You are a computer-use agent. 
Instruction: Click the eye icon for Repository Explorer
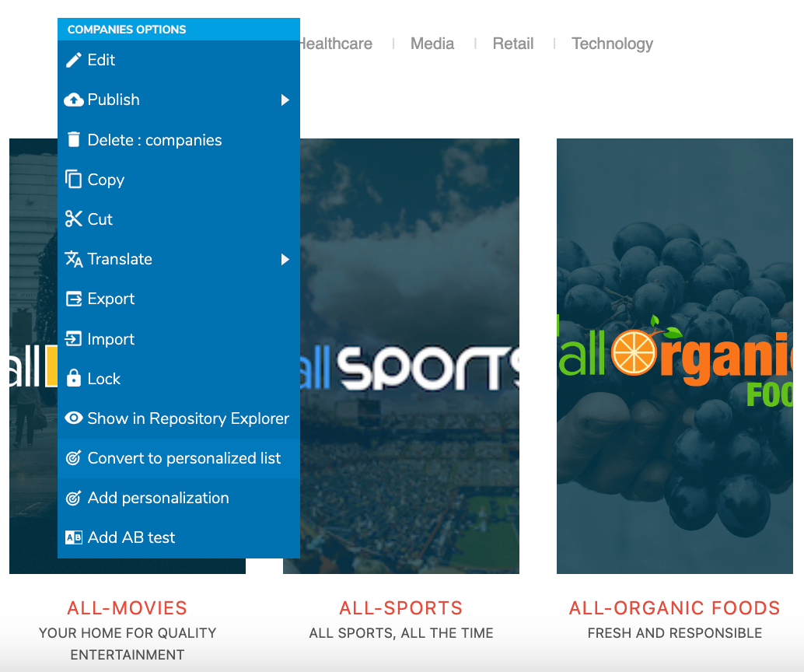pyautogui.click(x=74, y=418)
